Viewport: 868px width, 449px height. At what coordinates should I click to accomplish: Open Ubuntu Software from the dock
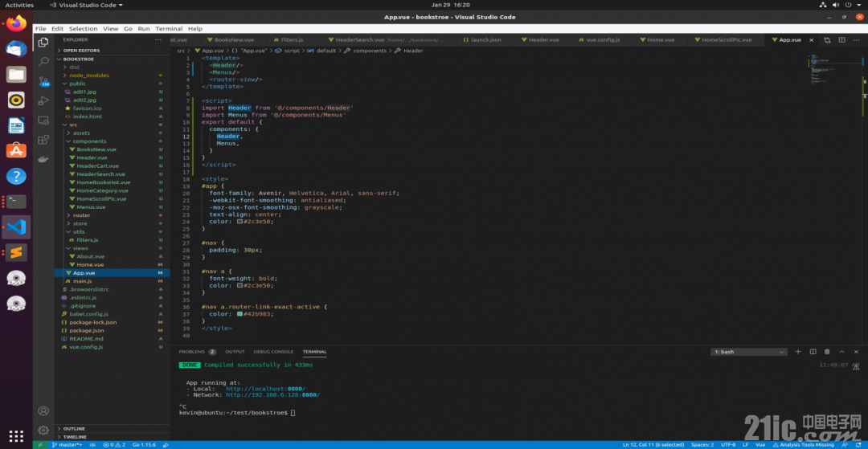pos(16,150)
